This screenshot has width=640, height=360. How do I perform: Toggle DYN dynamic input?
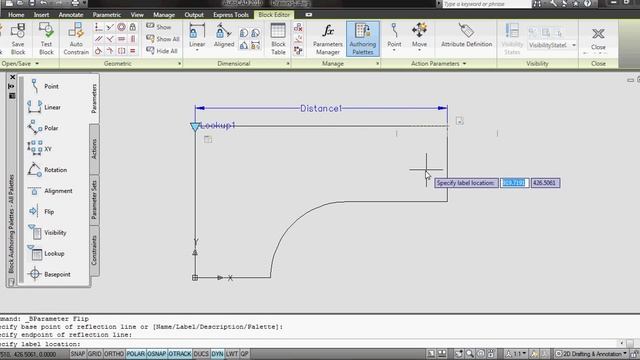click(x=217, y=354)
